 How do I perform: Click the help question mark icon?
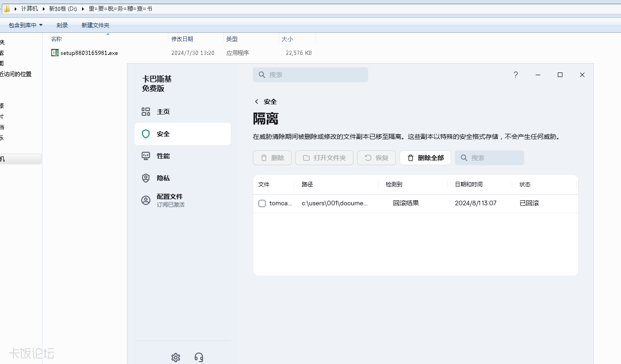click(x=516, y=75)
